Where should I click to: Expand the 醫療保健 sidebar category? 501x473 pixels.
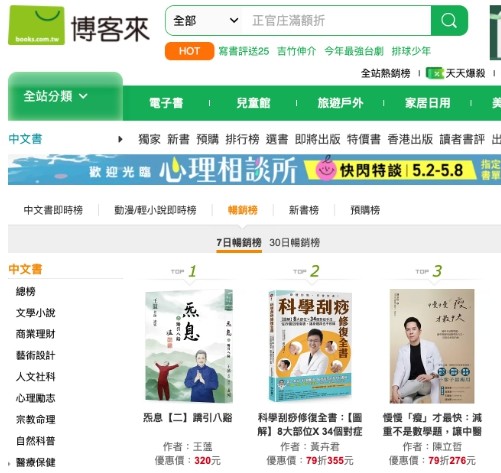point(35,462)
